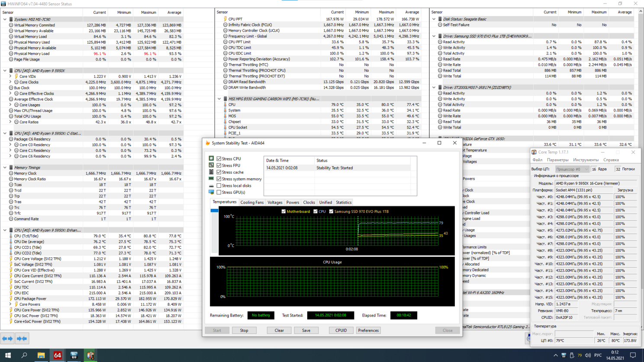644x362 pixels.
Task: Click the blue graph scale slider in Temperatures
Action: click(x=214, y=211)
